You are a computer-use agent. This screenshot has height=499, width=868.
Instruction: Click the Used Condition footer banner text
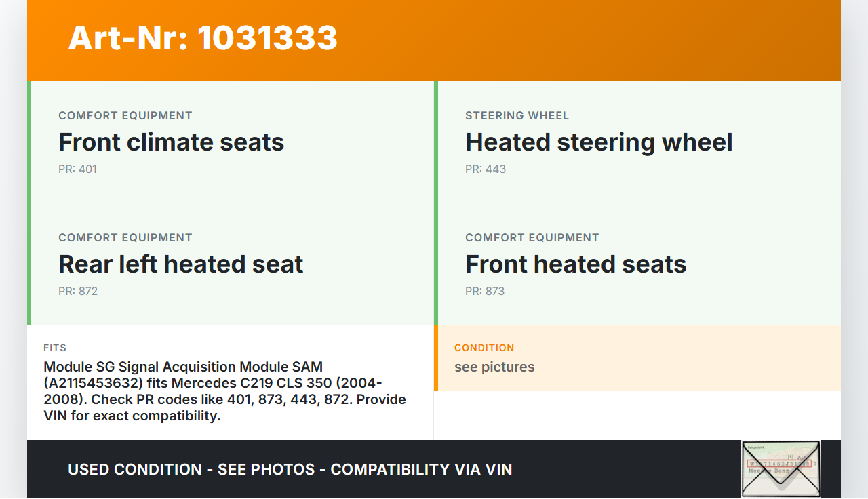coord(290,469)
